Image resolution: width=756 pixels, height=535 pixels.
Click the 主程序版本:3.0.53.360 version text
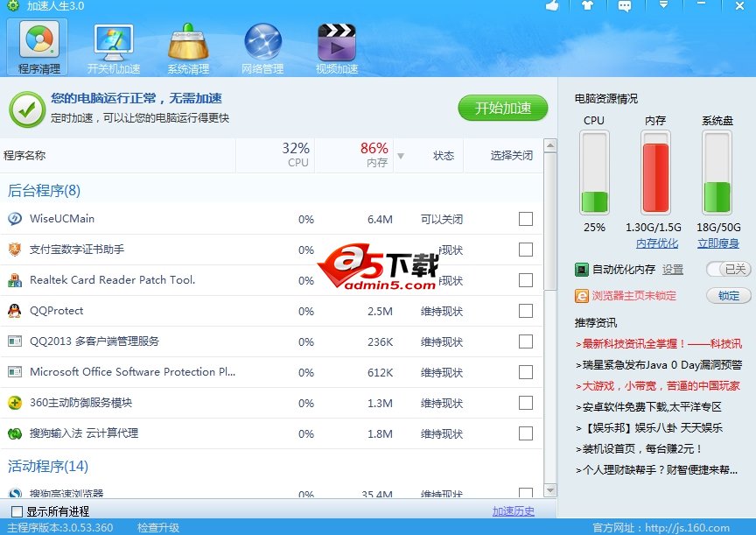coord(60,528)
